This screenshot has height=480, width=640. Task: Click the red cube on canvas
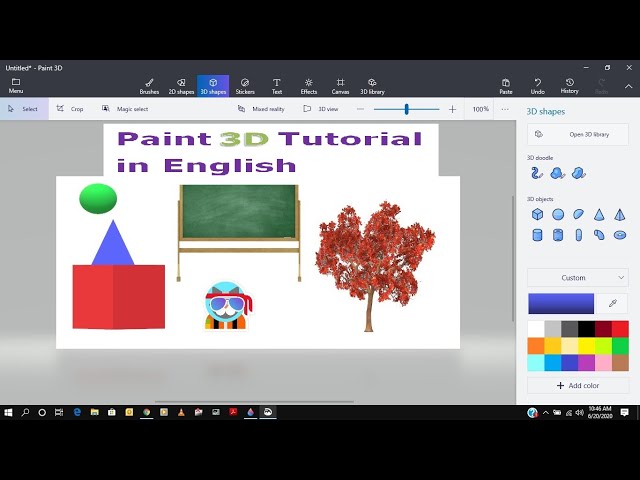119,297
